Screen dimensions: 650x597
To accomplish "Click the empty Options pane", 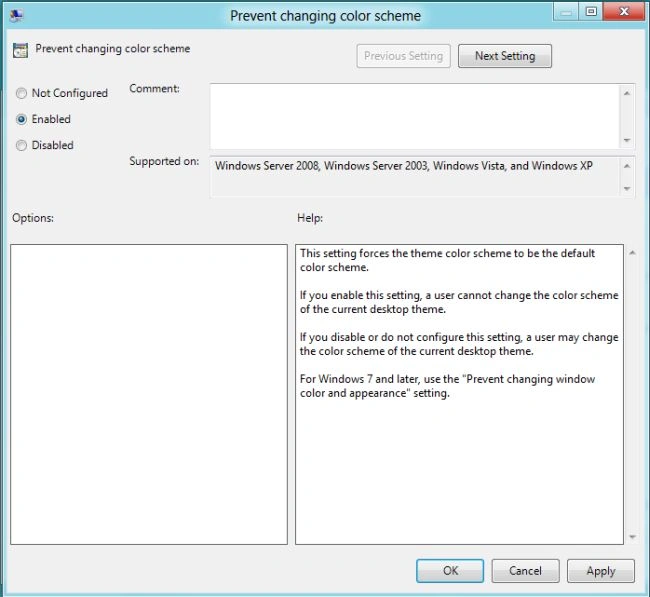I will 149,394.
